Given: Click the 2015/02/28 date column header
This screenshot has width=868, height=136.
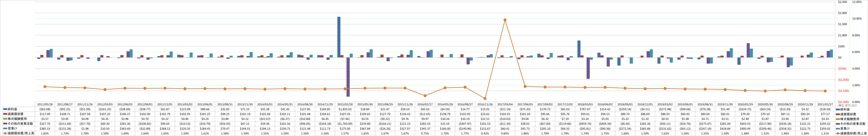Looking at the screenshot, I should click(345, 104).
